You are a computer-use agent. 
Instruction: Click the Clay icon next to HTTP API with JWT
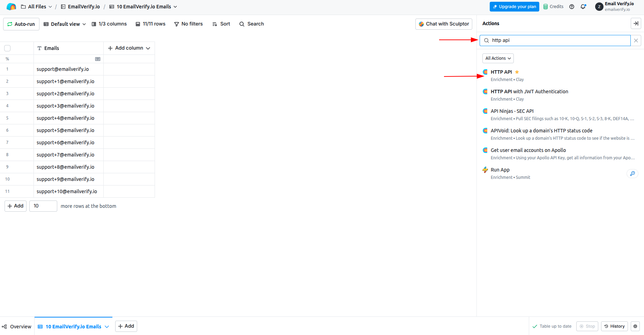pyautogui.click(x=485, y=92)
